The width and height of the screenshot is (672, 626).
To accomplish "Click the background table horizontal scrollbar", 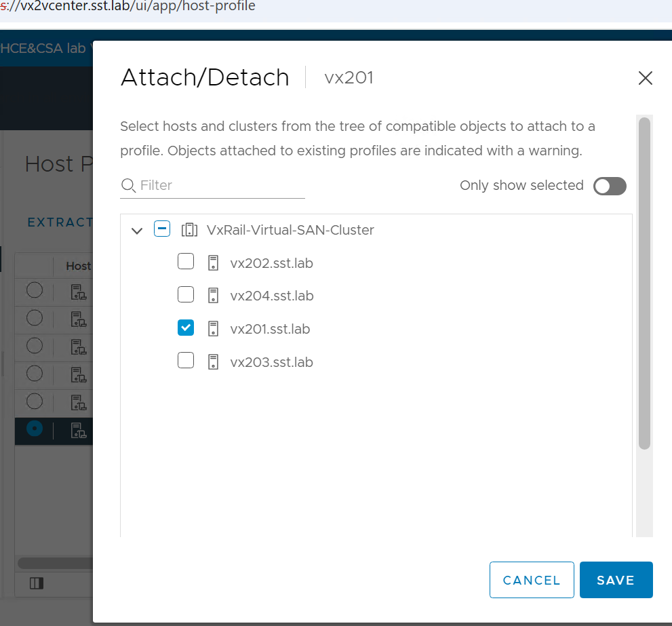I will (55, 562).
